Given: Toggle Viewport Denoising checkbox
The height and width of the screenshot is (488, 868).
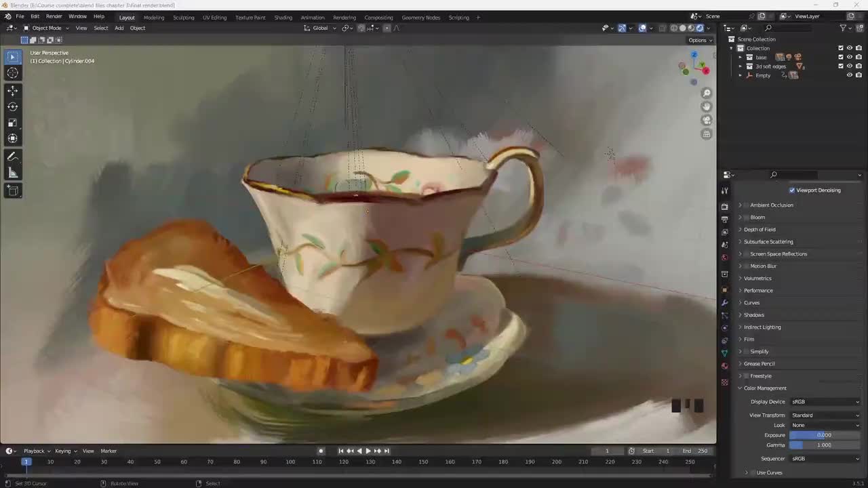Looking at the screenshot, I should coord(792,190).
